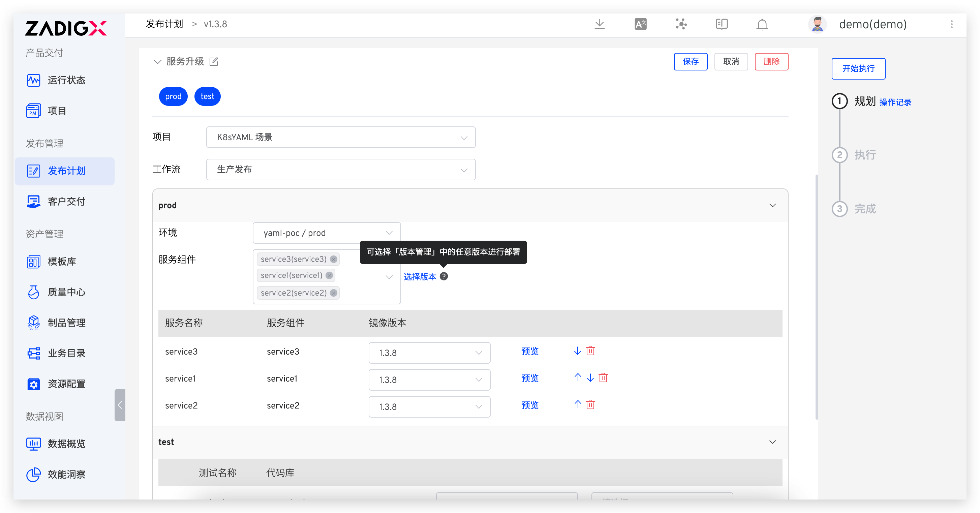Click the download icon in top bar
980x513 pixels.
click(x=600, y=24)
